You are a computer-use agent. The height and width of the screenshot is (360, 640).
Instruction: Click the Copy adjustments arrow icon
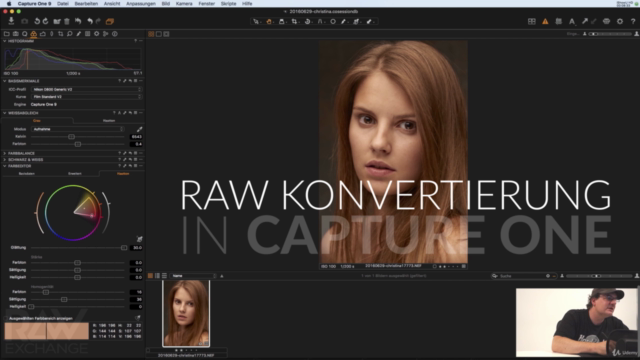pos(584,21)
